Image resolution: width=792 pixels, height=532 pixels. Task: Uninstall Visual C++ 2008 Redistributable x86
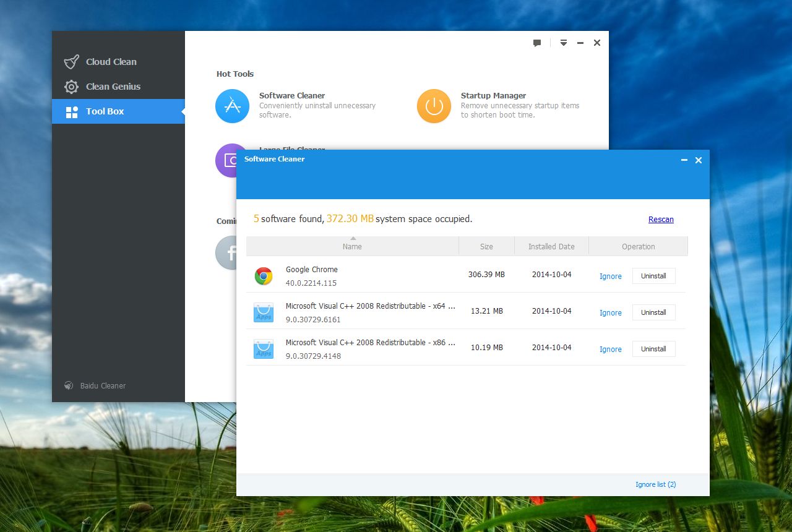653,349
